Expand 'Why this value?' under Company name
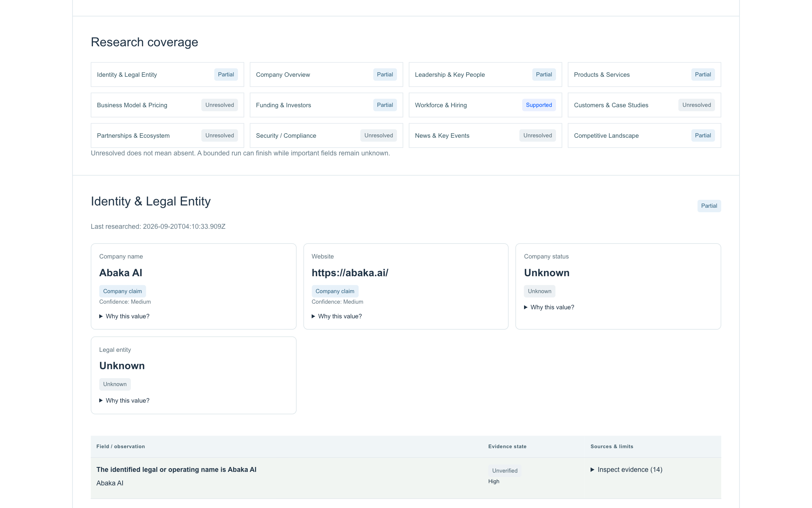The height and width of the screenshot is (508, 812). point(124,316)
